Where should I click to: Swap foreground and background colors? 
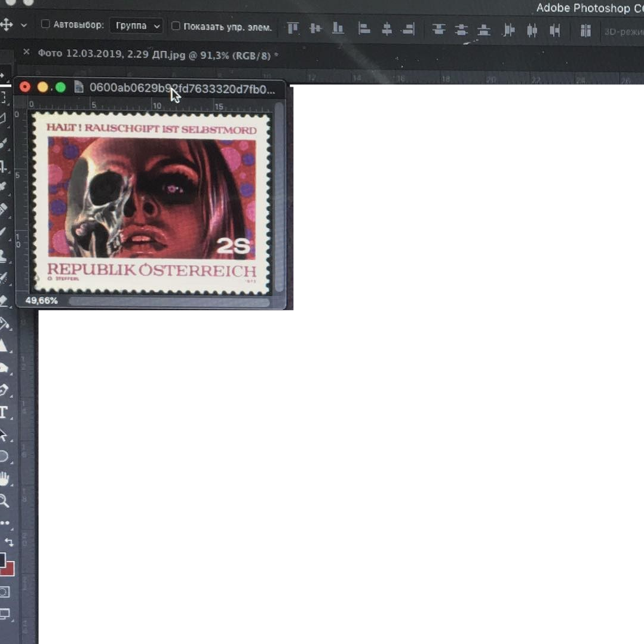[9, 542]
